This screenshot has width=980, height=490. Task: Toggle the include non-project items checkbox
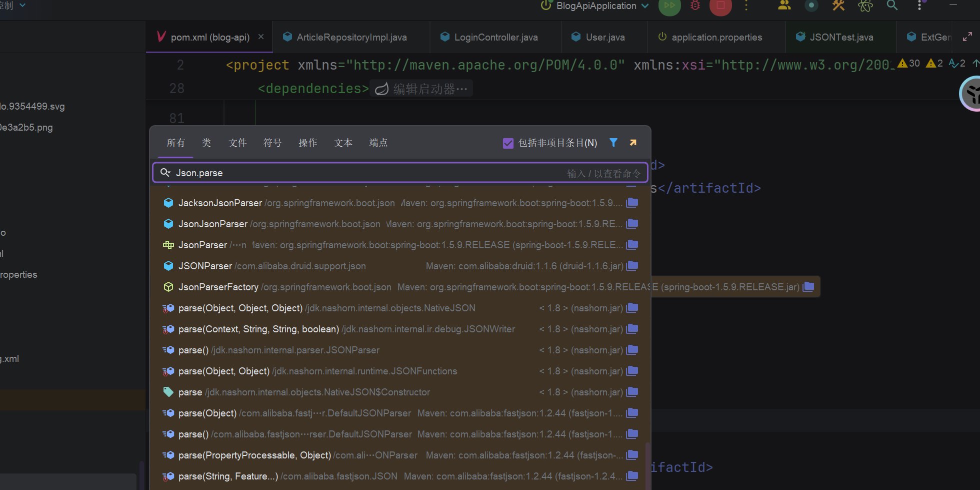click(x=508, y=143)
